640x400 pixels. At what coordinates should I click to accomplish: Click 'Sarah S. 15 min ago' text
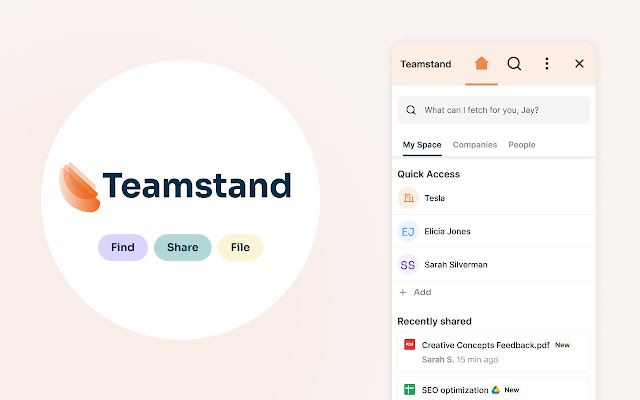tap(460, 360)
